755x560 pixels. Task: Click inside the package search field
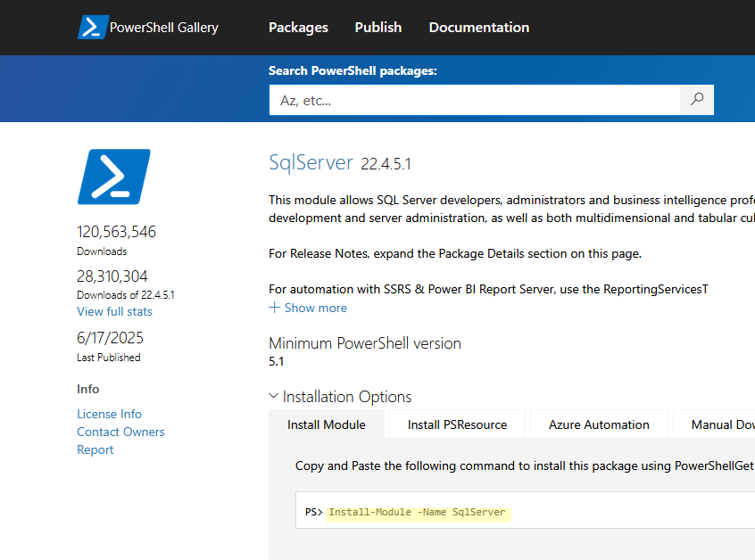click(473, 99)
